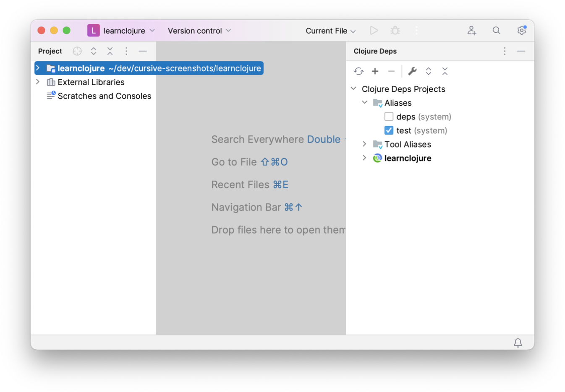The height and width of the screenshot is (392, 565).
Task: Collapse all in the Project panel
Action: click(110, 51)
